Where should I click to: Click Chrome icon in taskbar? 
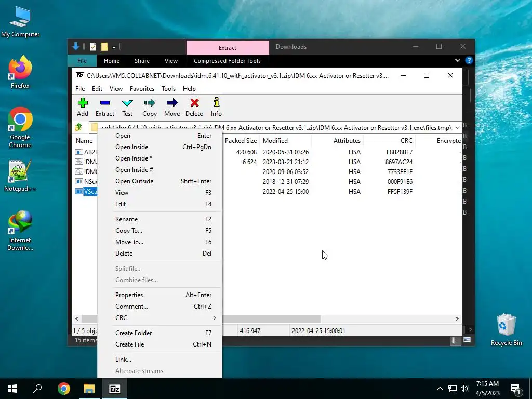64,389
